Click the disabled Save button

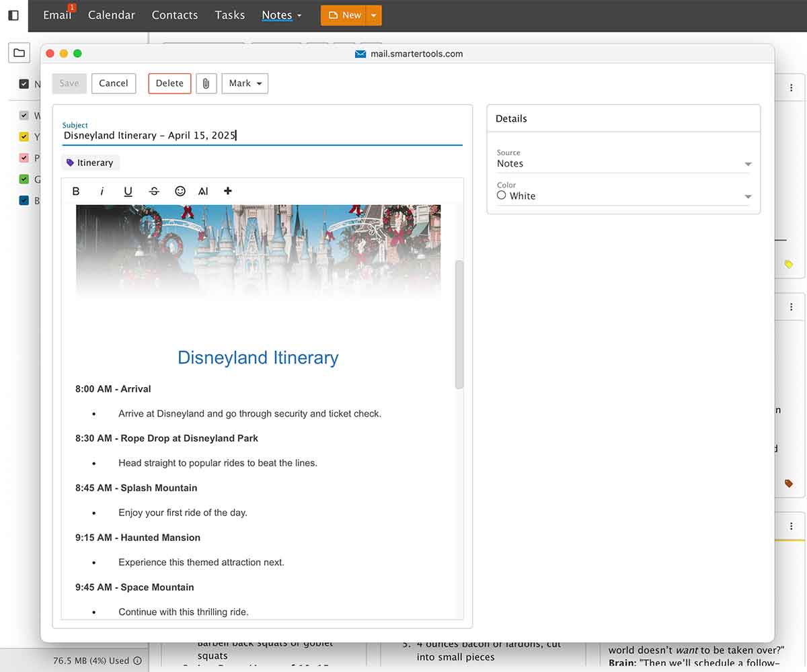click(69, 83)
